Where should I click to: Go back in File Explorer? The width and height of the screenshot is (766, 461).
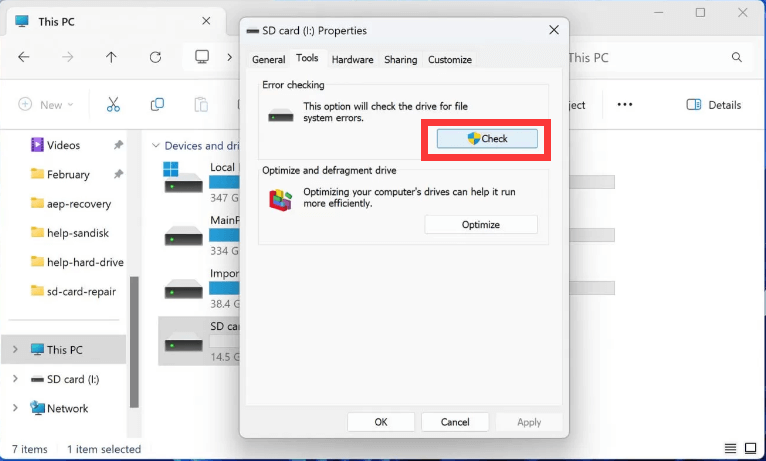point(23,57)
